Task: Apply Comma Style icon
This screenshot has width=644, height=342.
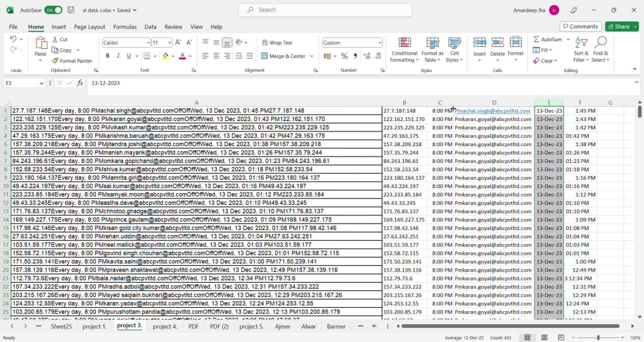Action: click(355, 56)
